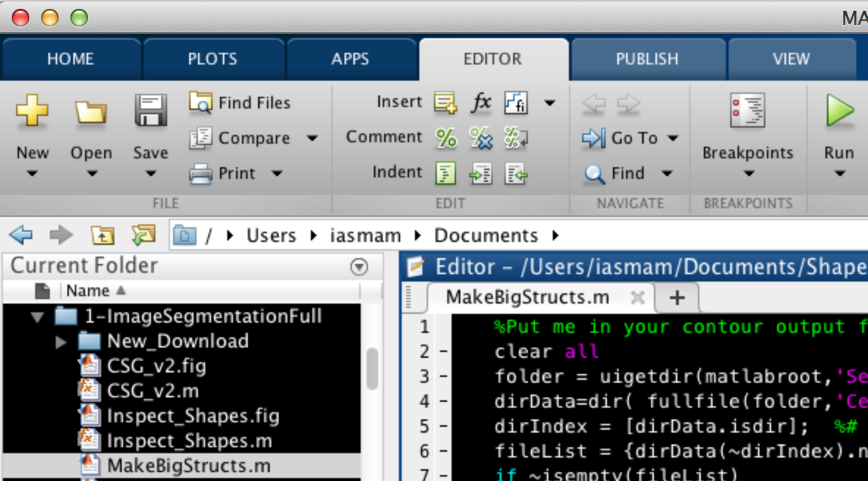
Task: Click the Smart Indent icon
Action: pyautogui.click(x=446, y=173)
